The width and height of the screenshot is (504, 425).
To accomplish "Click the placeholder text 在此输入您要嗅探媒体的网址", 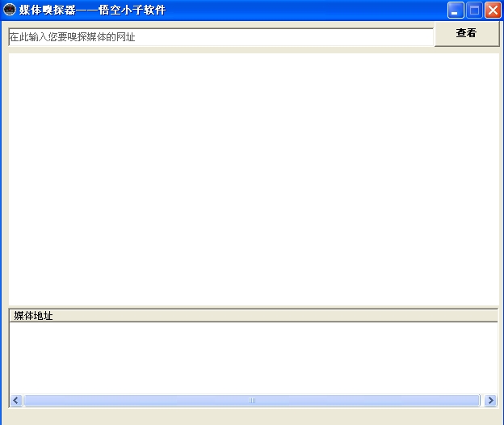I will coord(73,37).
